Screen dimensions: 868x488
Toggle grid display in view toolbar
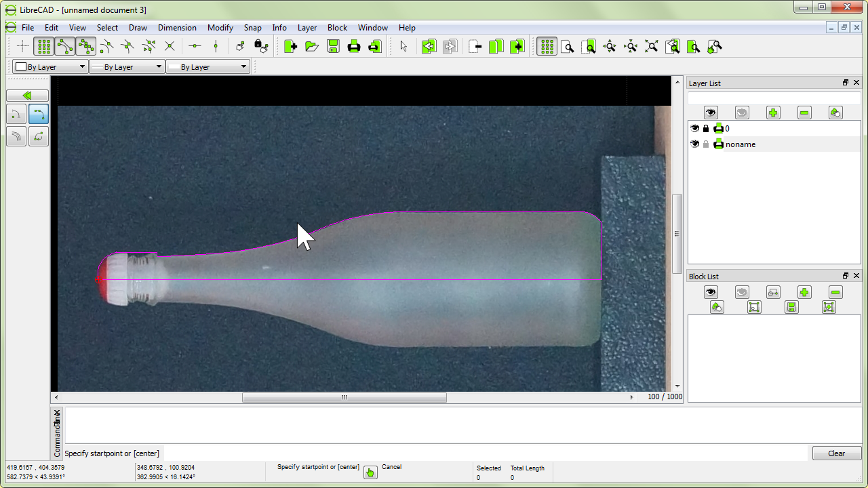point(547,46)
